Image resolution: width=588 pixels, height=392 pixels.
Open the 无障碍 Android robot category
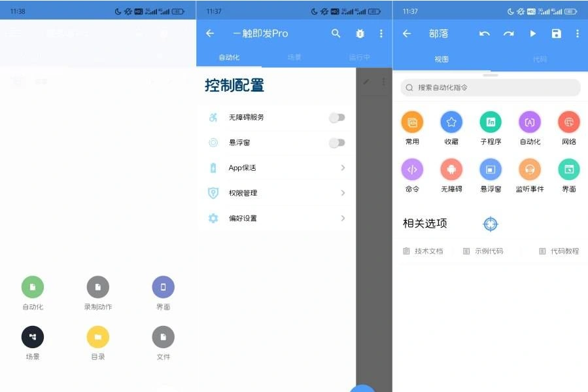tap(451, 170)
